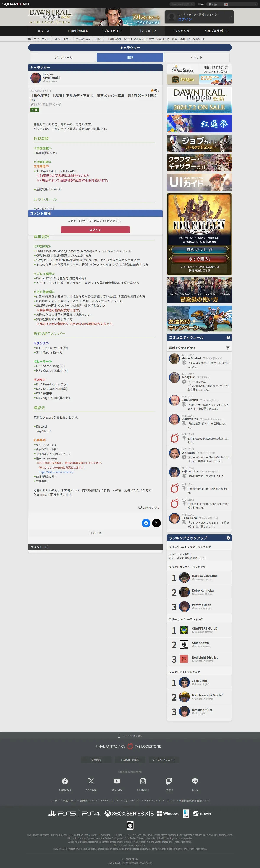Open the 日記一覧 link
The height and width of the screenshot is (868, 260).
click(x=95, y=533)
